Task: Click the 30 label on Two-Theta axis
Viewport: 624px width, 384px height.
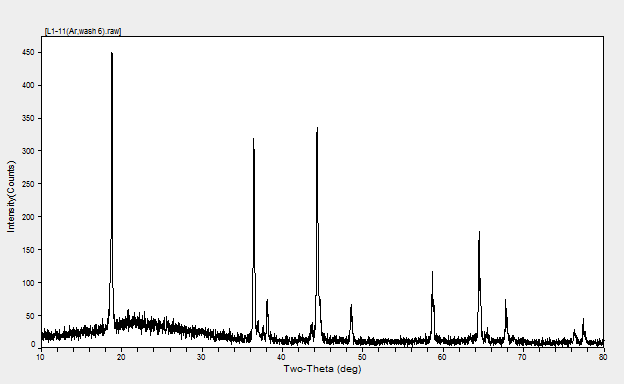Action: pyautogui.click(x=201, y=357)
